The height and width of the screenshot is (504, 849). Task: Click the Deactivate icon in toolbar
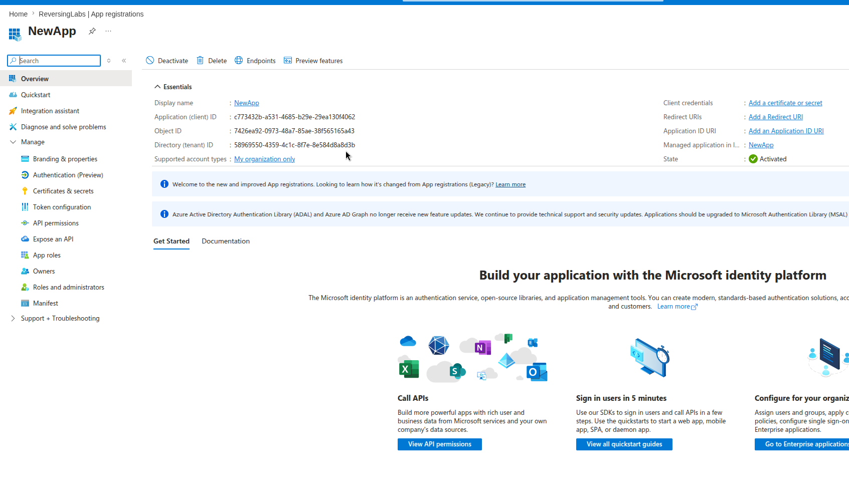pyautogui.click(x=150, y=60)
